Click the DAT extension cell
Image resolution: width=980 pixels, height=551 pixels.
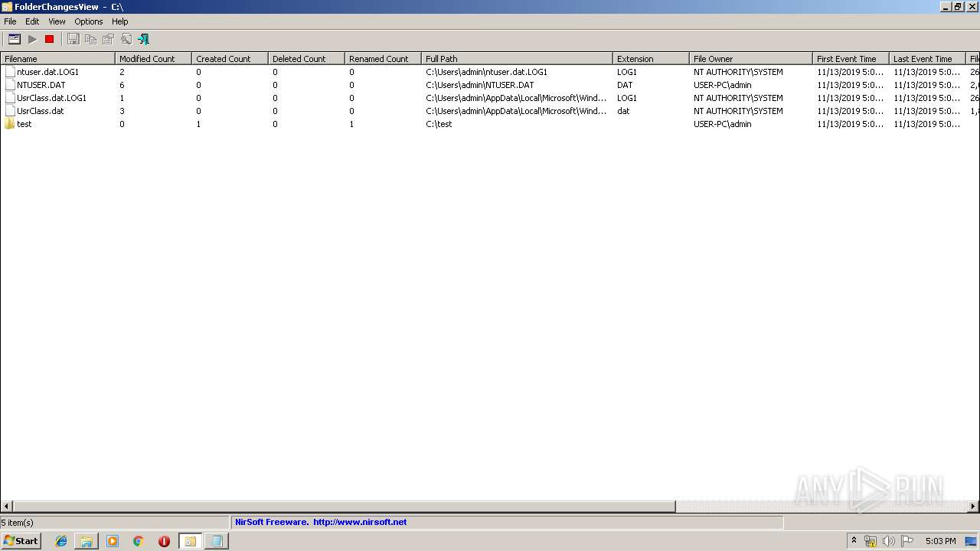tap(625, 85)
